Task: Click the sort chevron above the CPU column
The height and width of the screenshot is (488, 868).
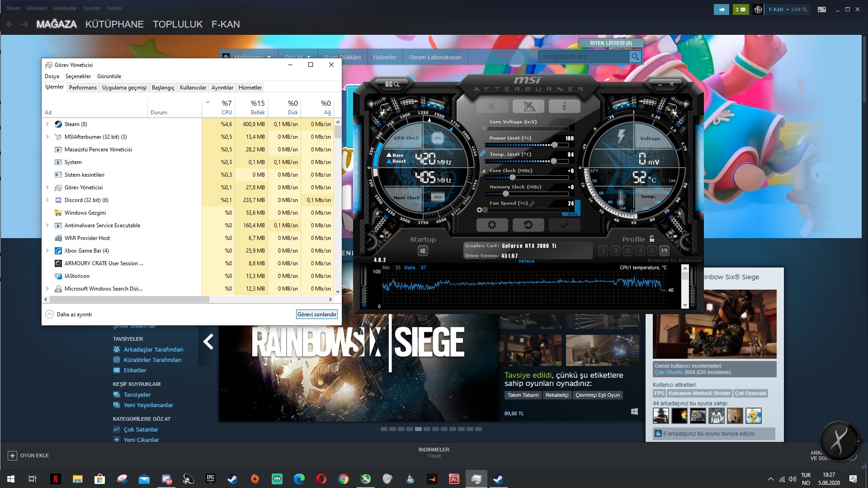Action: 208,102
